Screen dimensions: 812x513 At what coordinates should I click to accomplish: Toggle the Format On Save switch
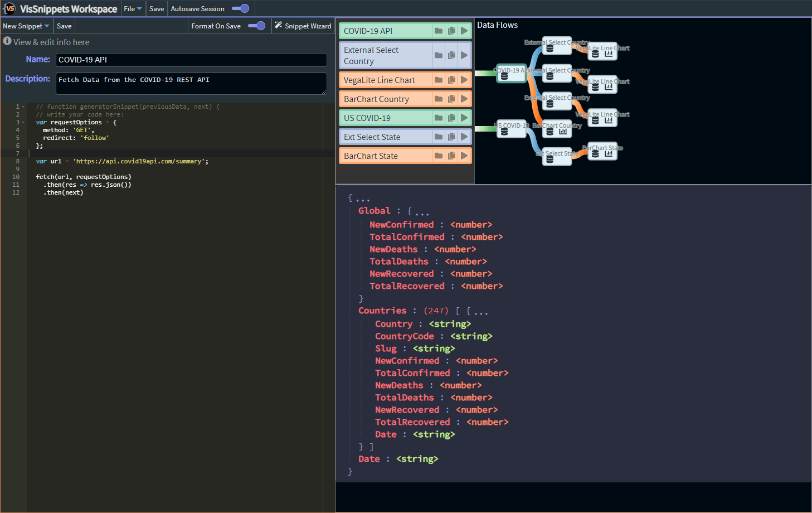(256, 26)
